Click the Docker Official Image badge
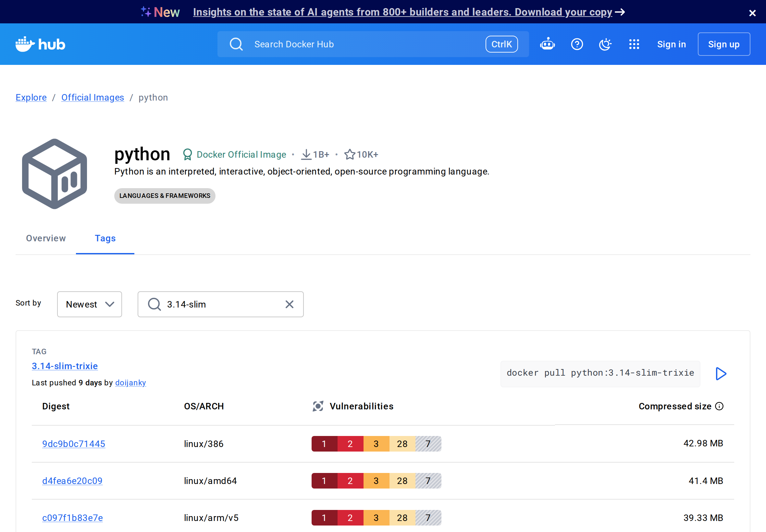The width and height of the screenshot is (766, 532). click(x=234, y=154)
